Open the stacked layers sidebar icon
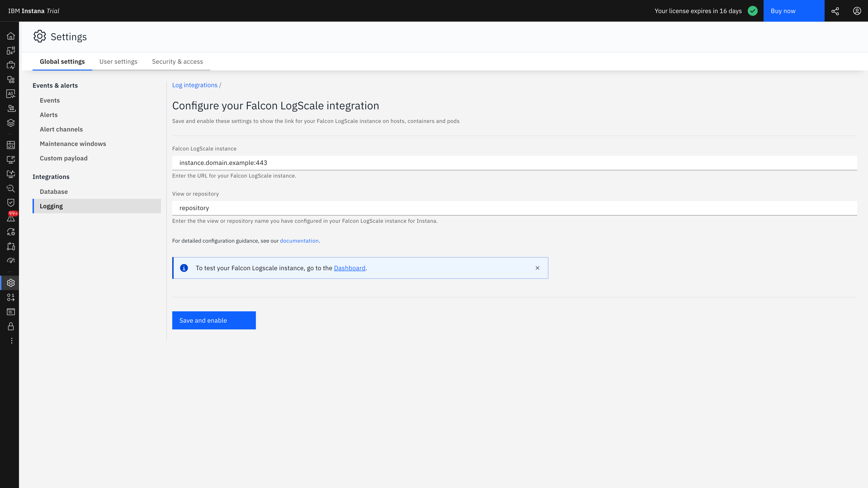Screen dimensions: 868x488 point(11,123)
